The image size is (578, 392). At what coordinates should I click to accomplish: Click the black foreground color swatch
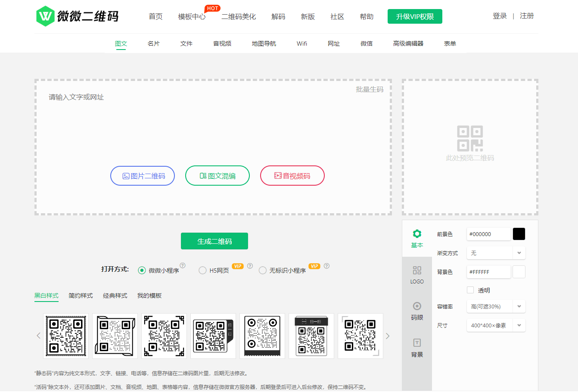click(x=519, y=233)
